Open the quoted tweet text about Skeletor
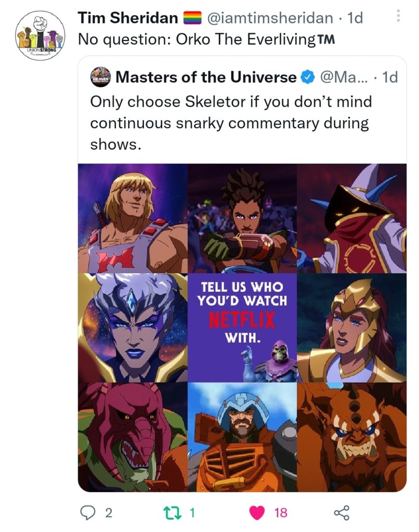The image size is (419, 532). tap(231, 123)
